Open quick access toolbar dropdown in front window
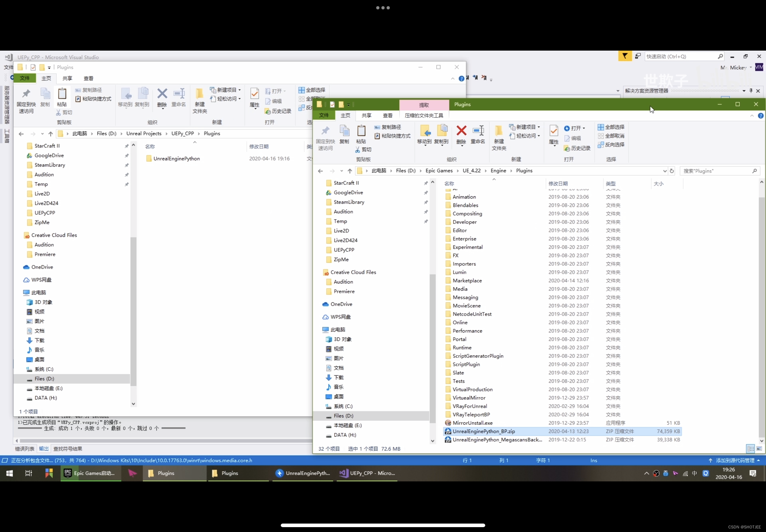 348,105
